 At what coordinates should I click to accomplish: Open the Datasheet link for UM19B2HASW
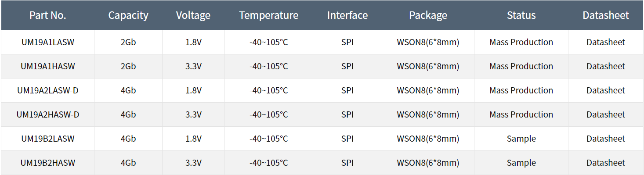click(605, 163)
